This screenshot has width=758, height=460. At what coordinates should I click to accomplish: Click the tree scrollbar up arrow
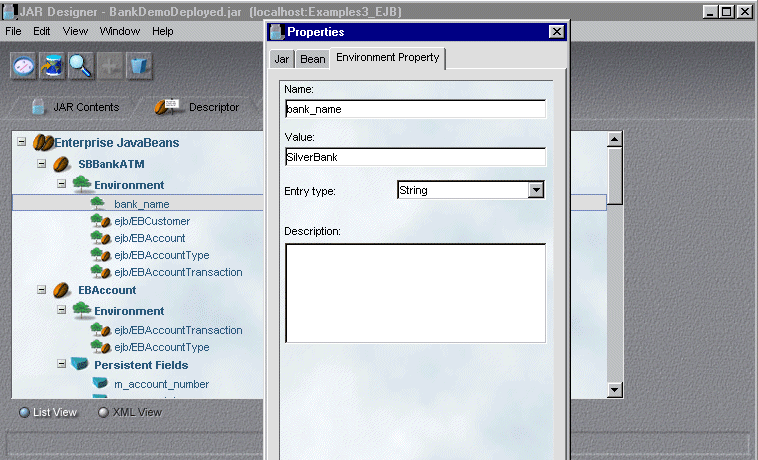coord(614,140)
